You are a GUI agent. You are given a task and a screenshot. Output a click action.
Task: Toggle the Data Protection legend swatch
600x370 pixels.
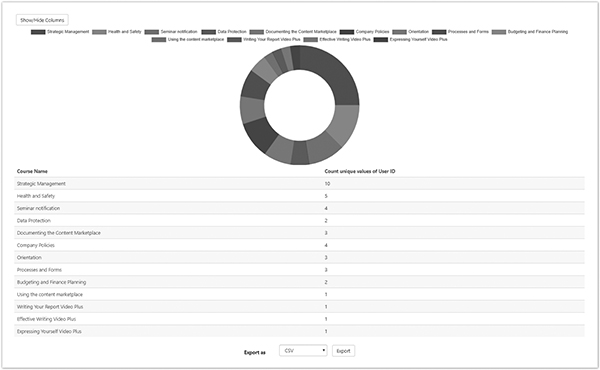(x=209, y=32)
